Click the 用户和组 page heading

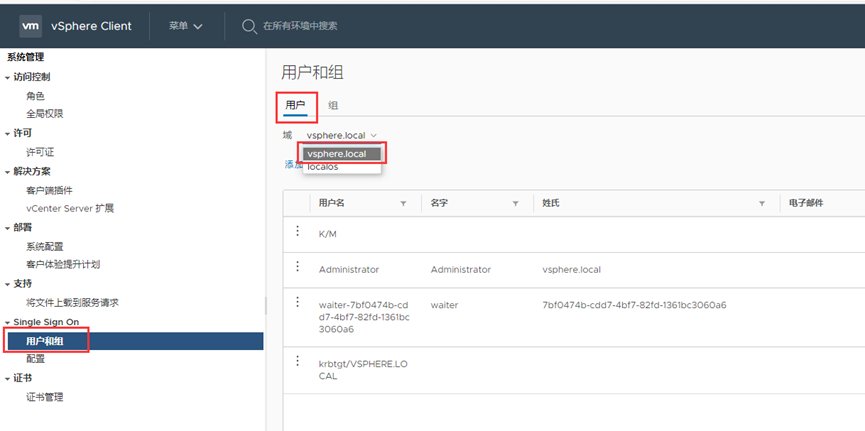(312, 73)
